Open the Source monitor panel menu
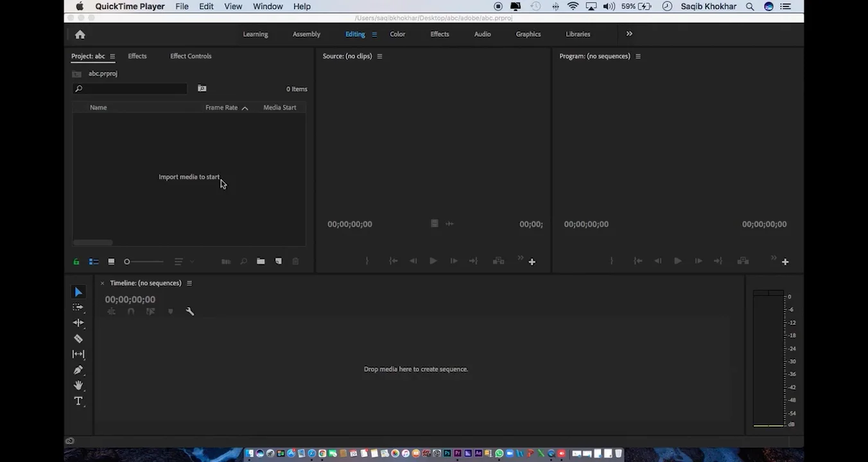The image size is (868, 462). tap(379, 56)
